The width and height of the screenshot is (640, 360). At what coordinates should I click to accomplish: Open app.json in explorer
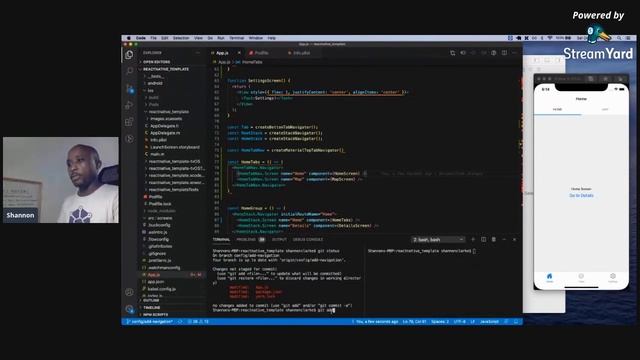click(156, 282)
